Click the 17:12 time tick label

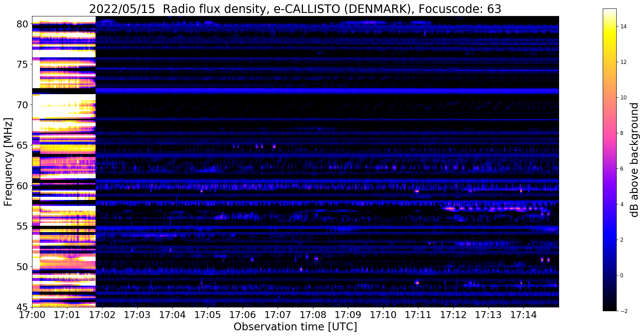453,315
